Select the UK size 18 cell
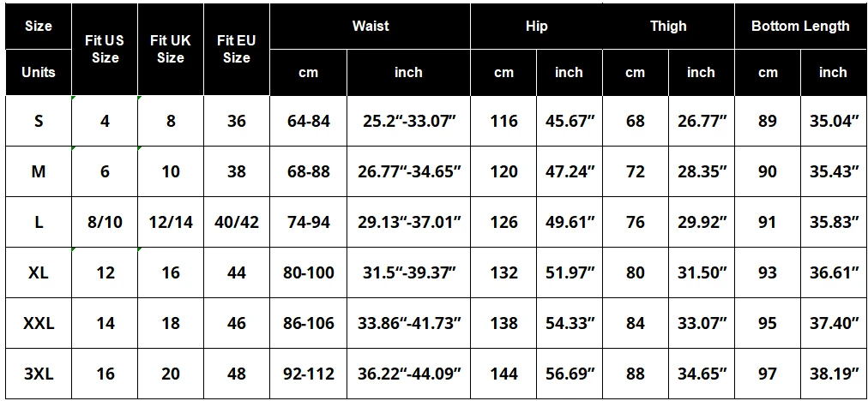Image resolution: width=868 pixels, height=401 pixels. pyautogui.click(x=171, y=324)
